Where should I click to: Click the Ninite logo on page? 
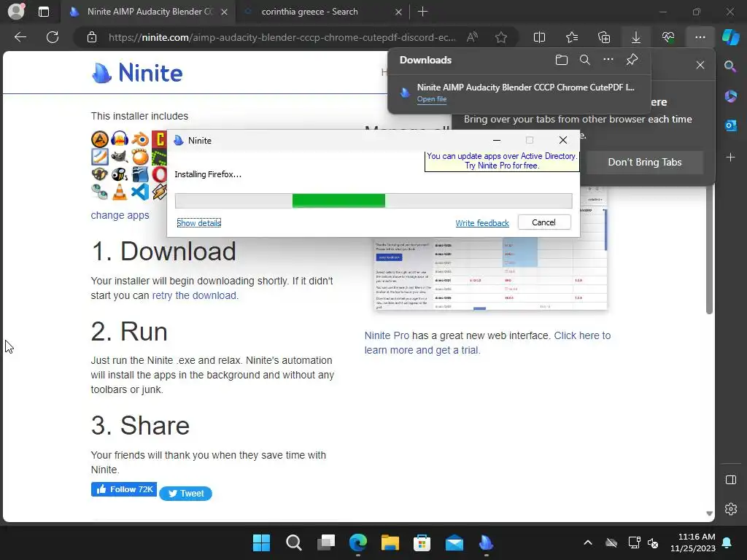(x=137, y=74)
